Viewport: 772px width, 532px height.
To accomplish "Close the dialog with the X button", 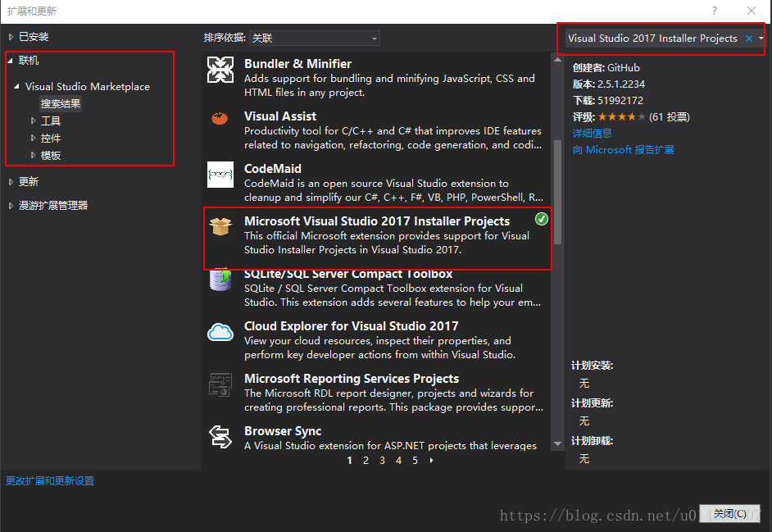I will pos(752,11).
